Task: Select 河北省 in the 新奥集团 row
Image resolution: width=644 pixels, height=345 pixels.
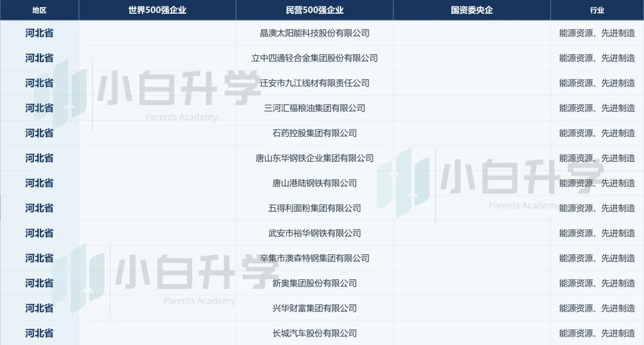Action: (x=39, y=284)
